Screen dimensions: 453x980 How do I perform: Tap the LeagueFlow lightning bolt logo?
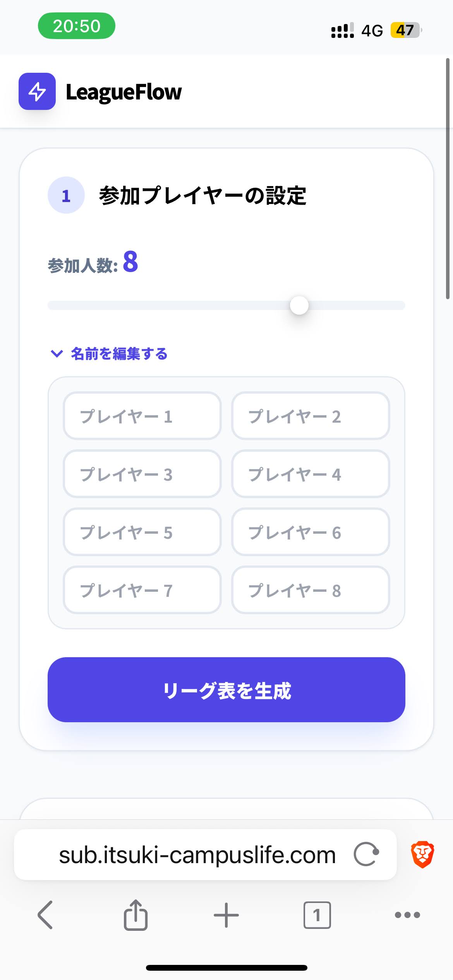point(37,91)
